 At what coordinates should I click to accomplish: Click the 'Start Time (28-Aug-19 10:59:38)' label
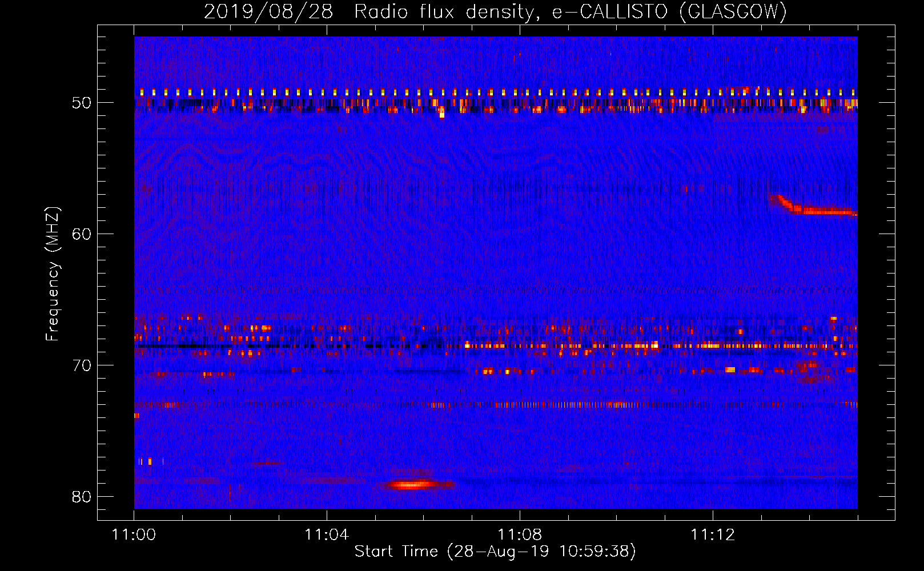495,552
